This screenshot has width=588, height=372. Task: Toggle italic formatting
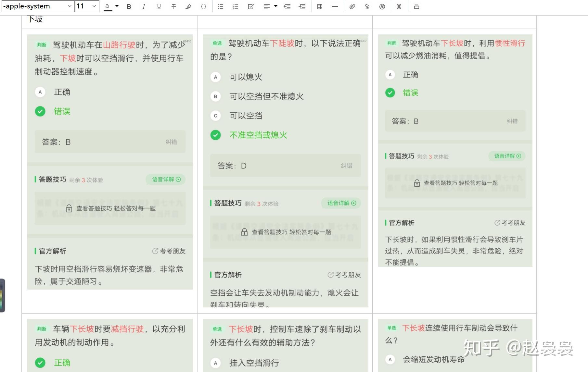(x=144, y=6)
